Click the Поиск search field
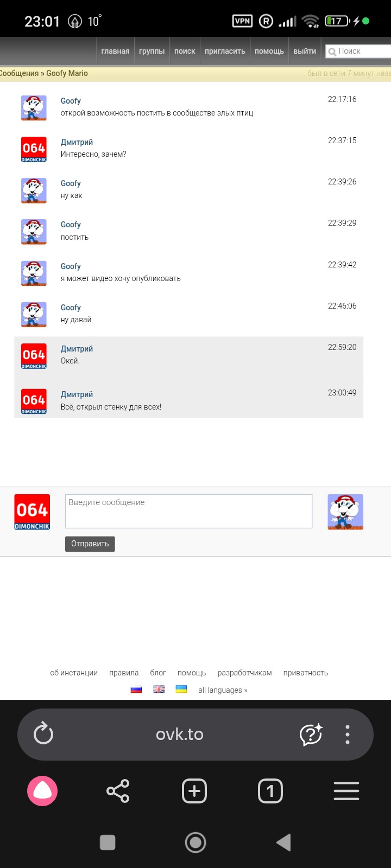 tap(358, 51)
